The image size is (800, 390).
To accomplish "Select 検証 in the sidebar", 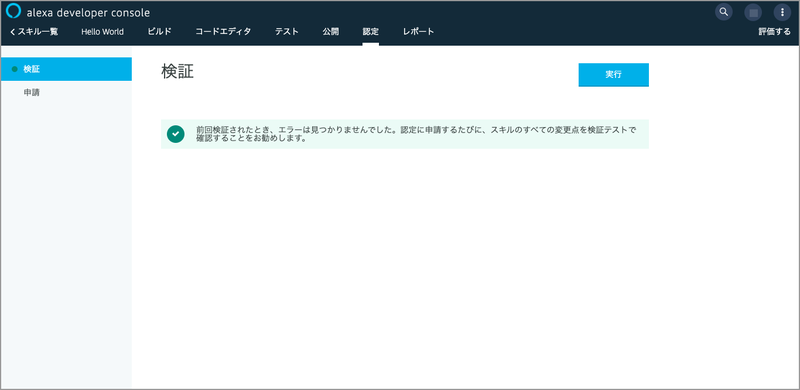I will pyautogui.click(x=66, y=69).
